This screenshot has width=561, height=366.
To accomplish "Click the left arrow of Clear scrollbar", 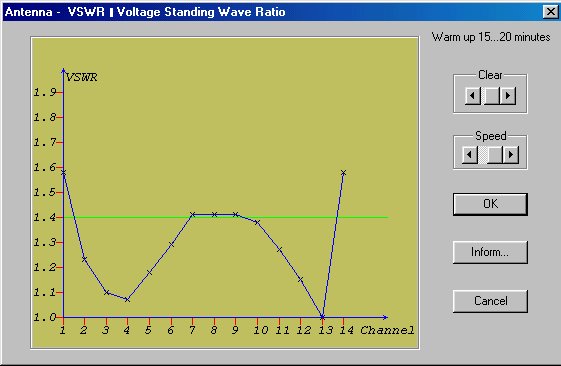I will click(472, 96).
